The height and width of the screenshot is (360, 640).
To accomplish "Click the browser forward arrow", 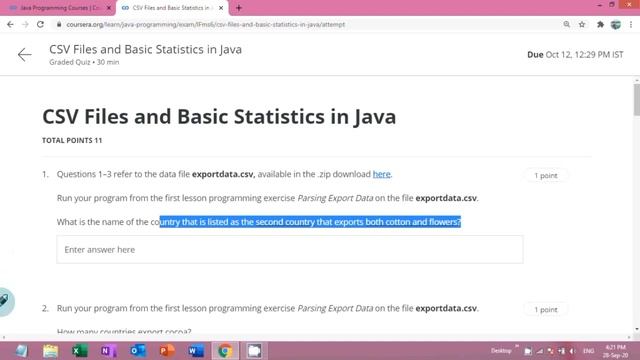I will (25, 24).
